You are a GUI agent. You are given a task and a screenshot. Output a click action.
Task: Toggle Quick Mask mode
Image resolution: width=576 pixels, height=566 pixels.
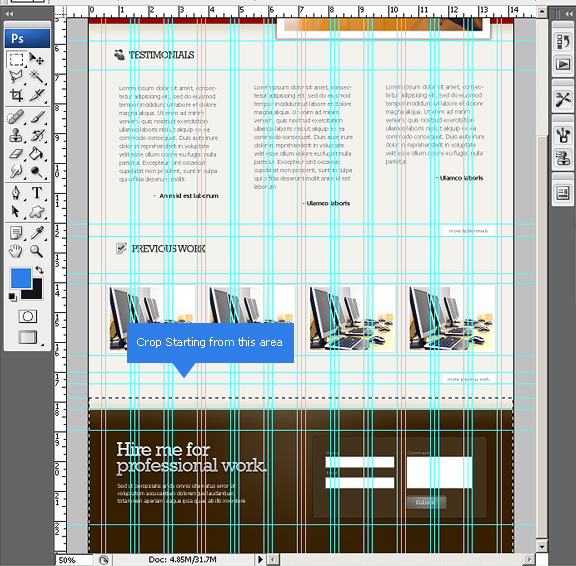[28, 316]
